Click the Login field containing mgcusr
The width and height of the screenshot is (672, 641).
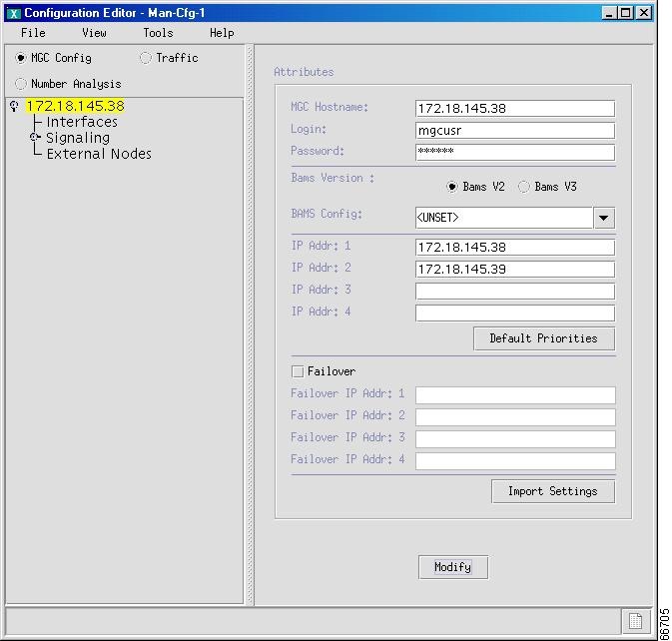point(514,130)
